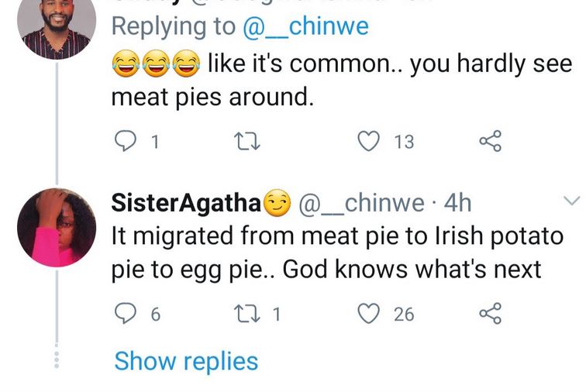586x392 pixels.
Task: Reply to SisterAgatha's egg pie tweet
Action: 125,313
